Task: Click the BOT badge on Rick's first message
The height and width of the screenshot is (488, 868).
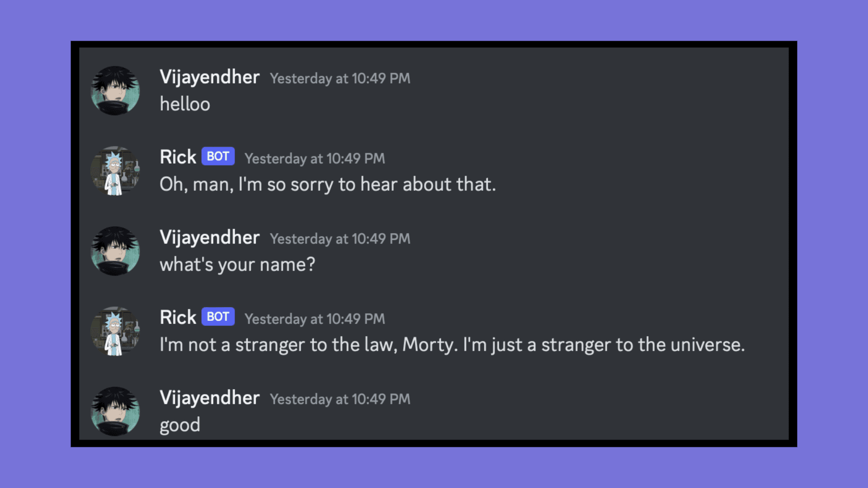Action: click(218, 156)
